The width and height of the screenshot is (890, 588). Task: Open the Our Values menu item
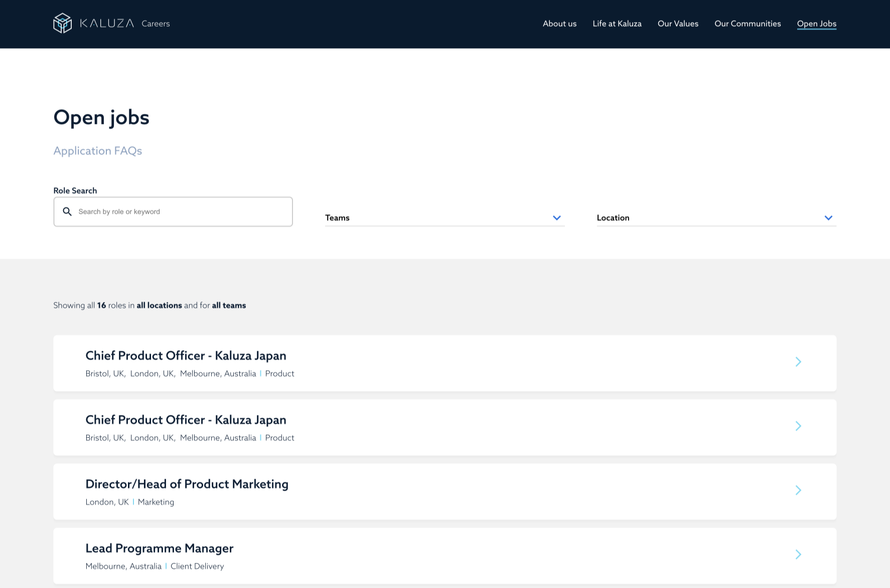pos(678,24)
